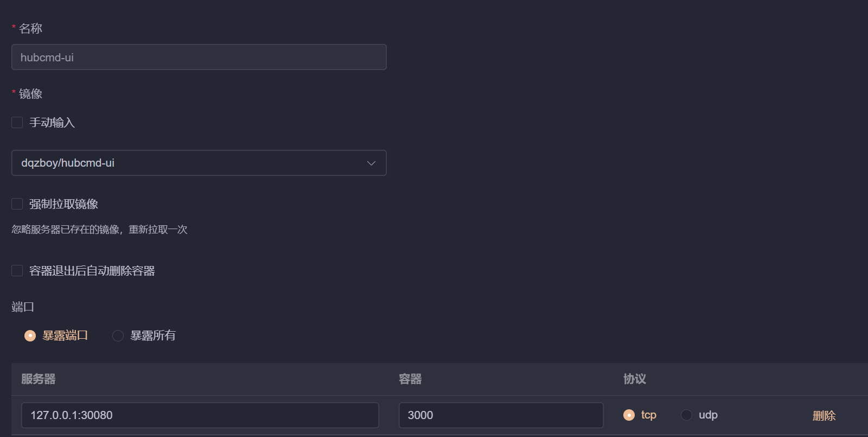The image size is (868, 437).
Task: Click the 服务器 column header
Action: click(39, 379)
